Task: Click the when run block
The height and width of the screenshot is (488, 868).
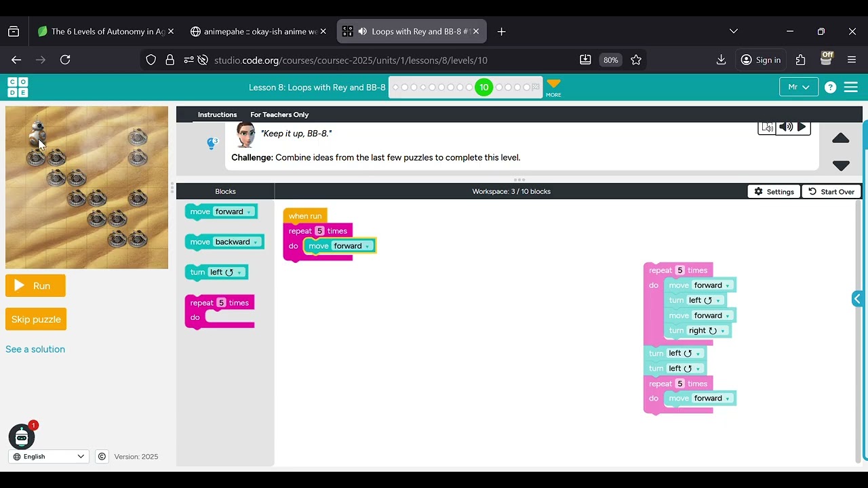Action: tap(305, 216)
